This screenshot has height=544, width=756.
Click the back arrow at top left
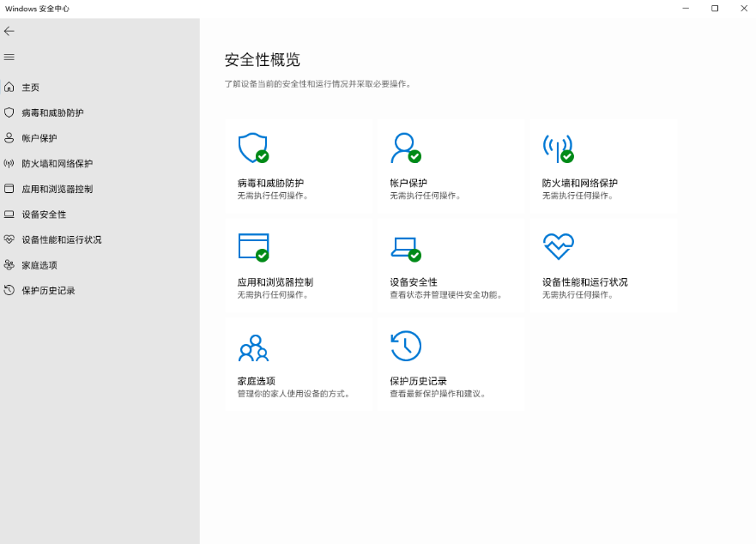pos(9,31)
